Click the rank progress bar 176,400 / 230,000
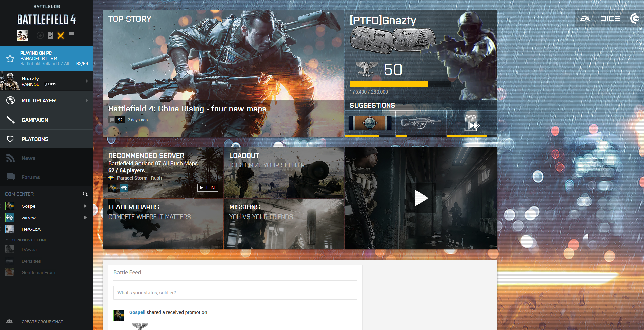The width and height of the screenshot is (644, 330). [400, 84]
